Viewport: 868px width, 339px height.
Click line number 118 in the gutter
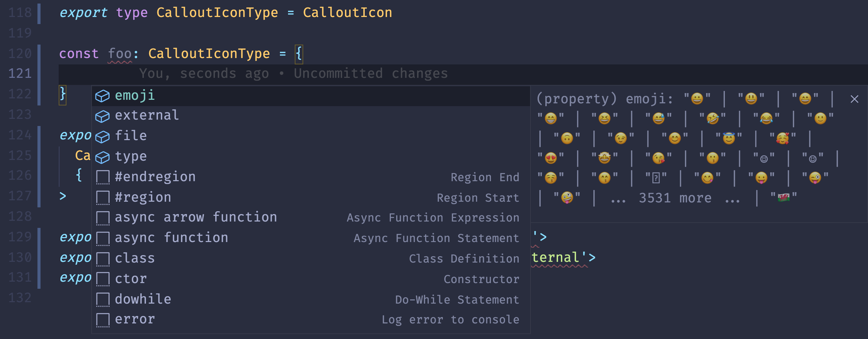click(20, 12)
